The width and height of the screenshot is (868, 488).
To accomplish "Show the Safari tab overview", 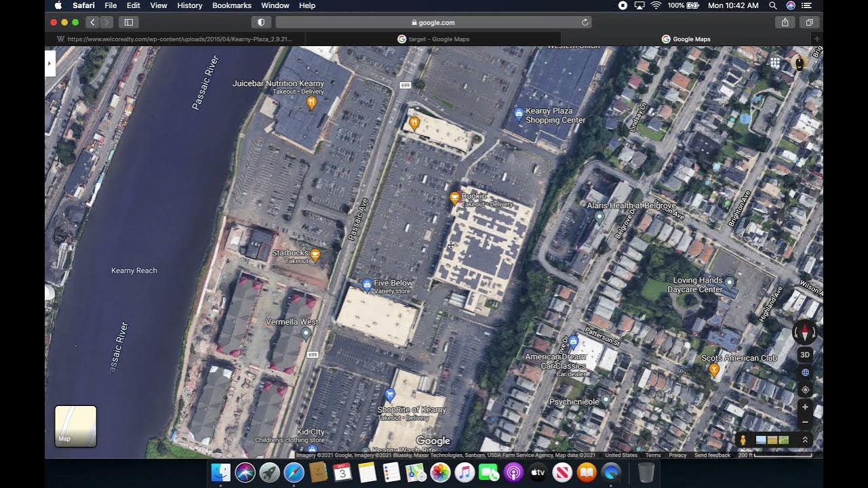I will click(x=810, y=22).
